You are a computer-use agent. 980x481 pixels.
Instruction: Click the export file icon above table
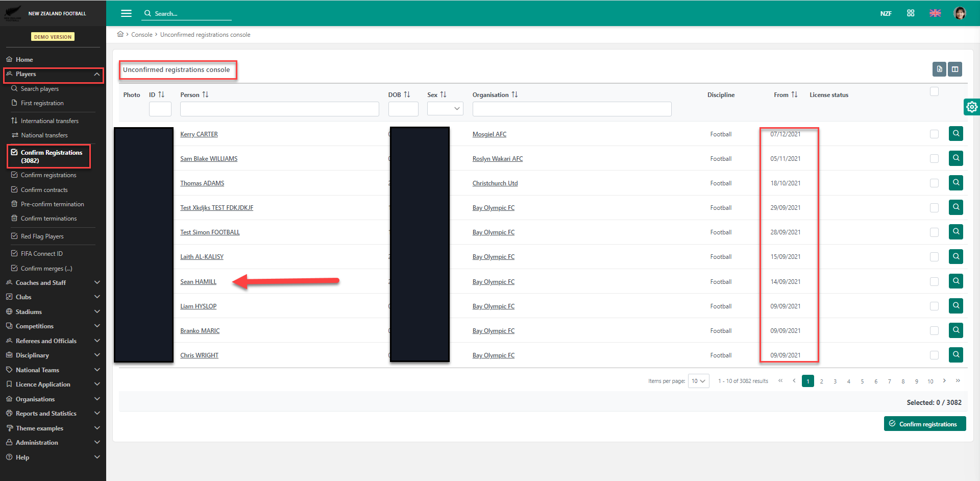939,69
